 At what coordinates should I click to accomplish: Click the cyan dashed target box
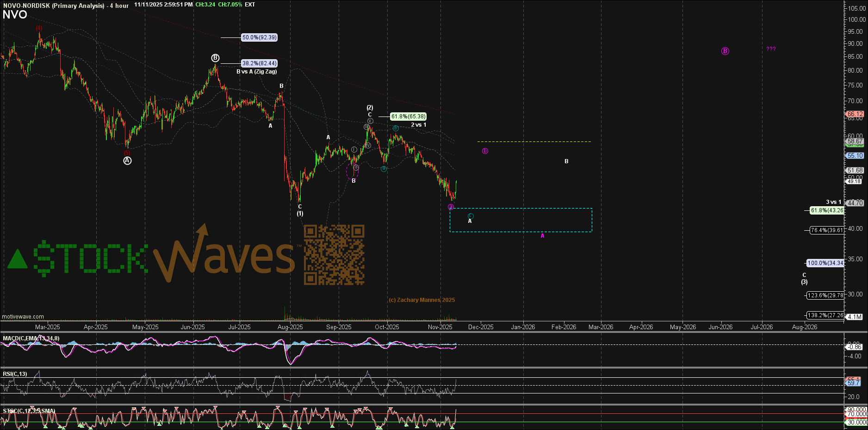[x=521, y=220]
